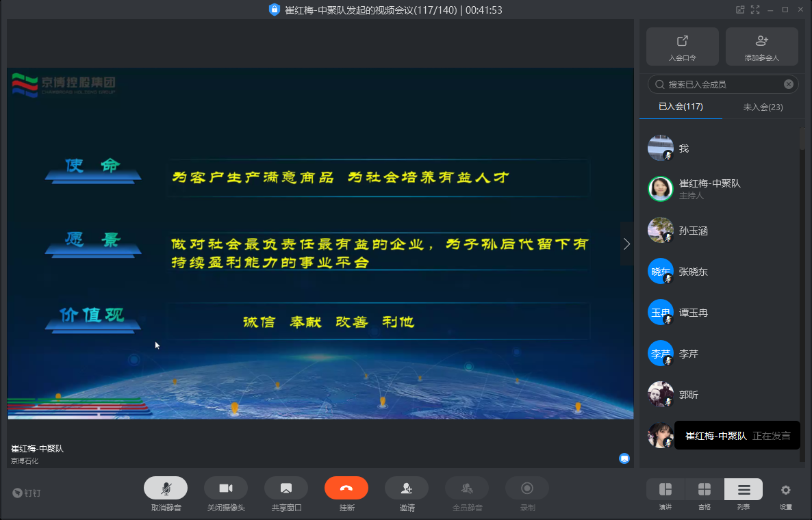Turn off camera via 关闭摄像头
The height and width of the screenshot is (520, 812).
pos(226,488)
